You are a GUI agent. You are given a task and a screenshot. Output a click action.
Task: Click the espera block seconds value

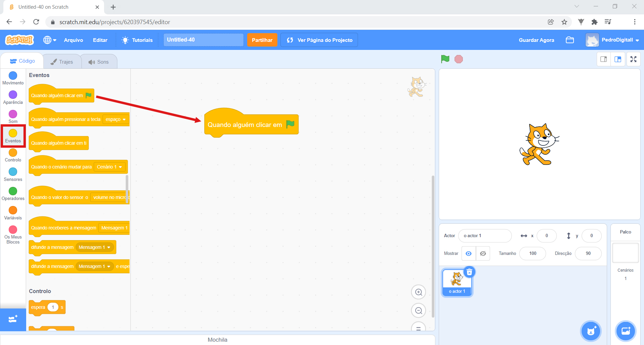[53, 307]
